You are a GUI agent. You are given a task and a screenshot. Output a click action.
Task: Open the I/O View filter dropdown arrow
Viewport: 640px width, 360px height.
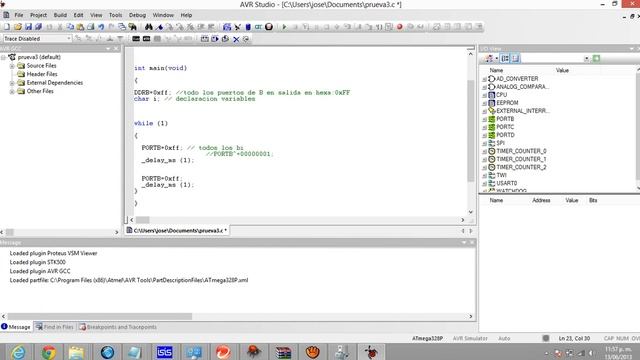[x=586, y=59]
